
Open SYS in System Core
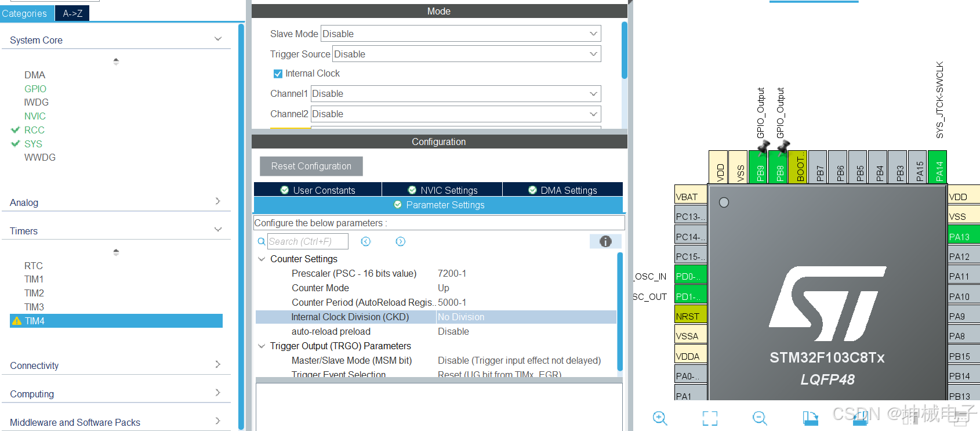tap(33, 144)
